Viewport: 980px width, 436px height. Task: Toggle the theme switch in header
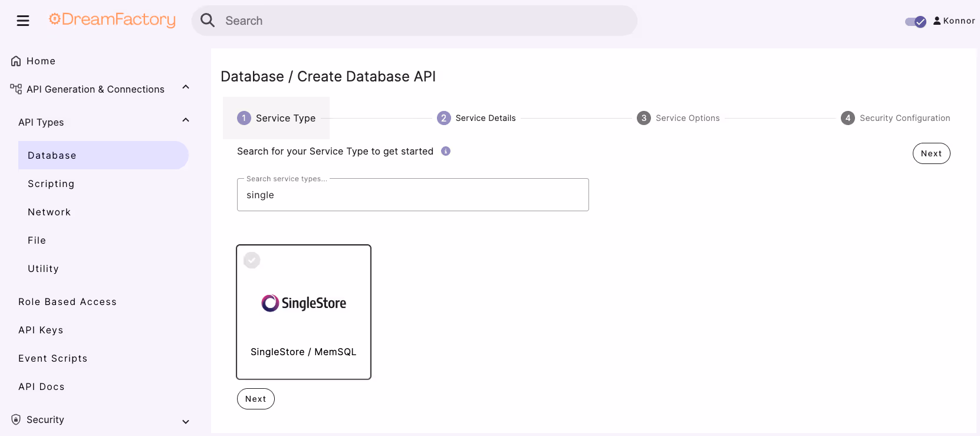point(916,22)
